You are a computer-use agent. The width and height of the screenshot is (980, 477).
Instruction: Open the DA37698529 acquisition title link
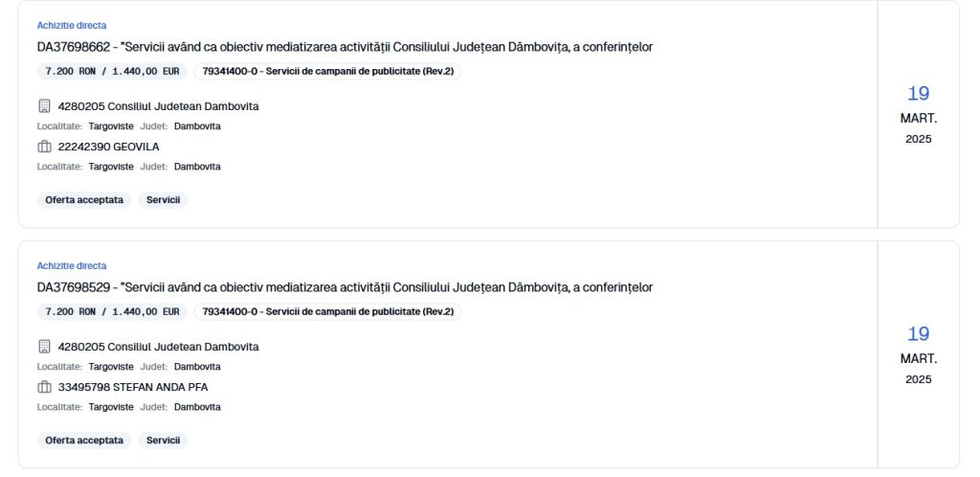click(x=345, y=287)
